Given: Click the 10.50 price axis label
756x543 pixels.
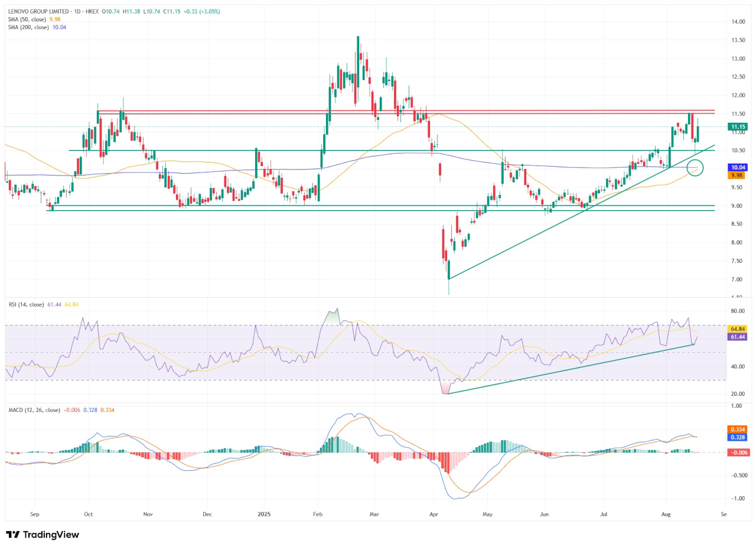Looking at the screenshot, I should pyautogui.click(x=738, y=151).
